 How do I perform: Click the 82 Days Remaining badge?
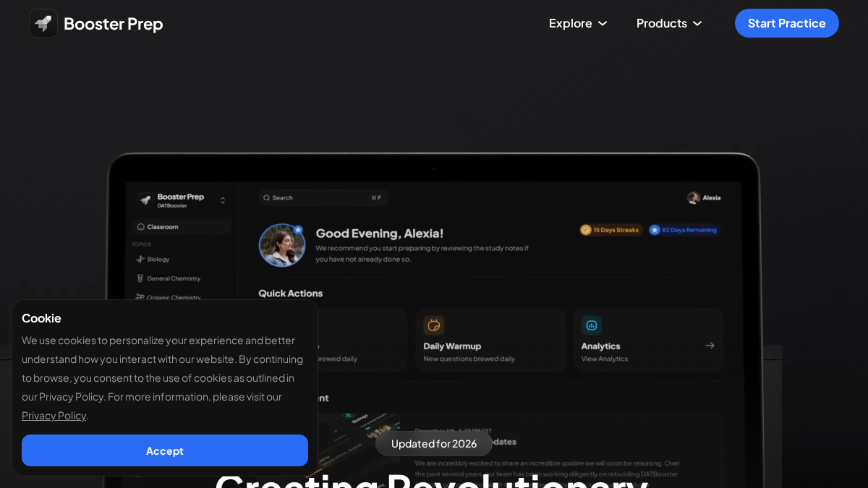684,230
